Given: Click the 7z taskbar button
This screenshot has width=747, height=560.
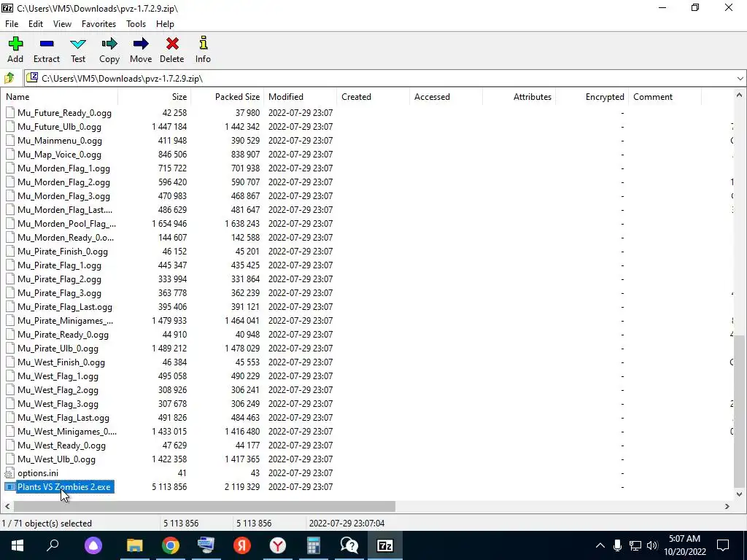Looking at the screenshot, I should 385,545.
